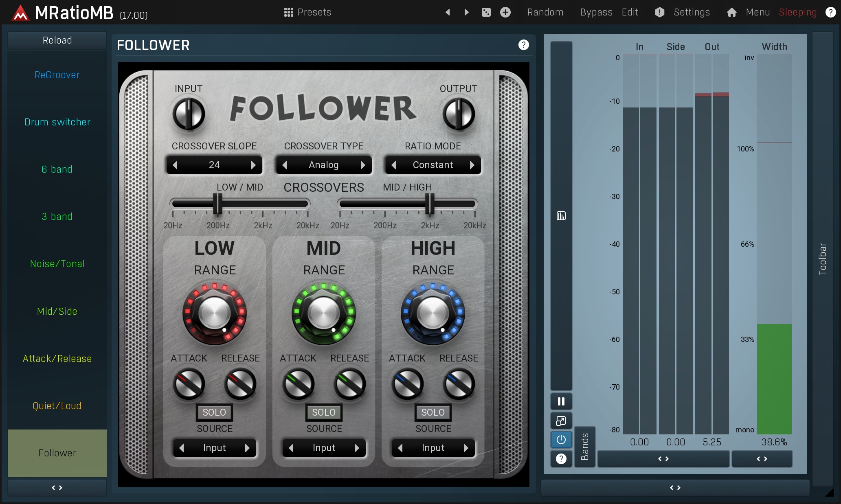The image size is (841, 504).
Task: Pause the level meters
Action: pyautogui.click(x=561, y=401)
